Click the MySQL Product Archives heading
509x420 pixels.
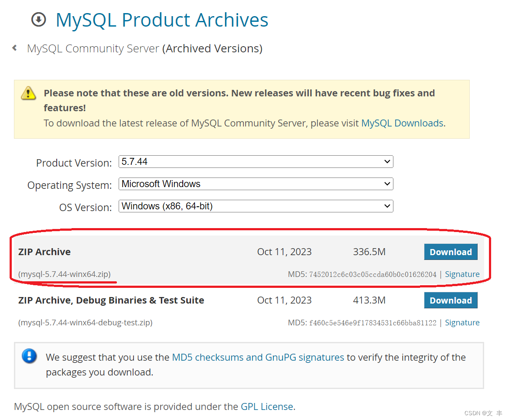[x=162, y=20]
